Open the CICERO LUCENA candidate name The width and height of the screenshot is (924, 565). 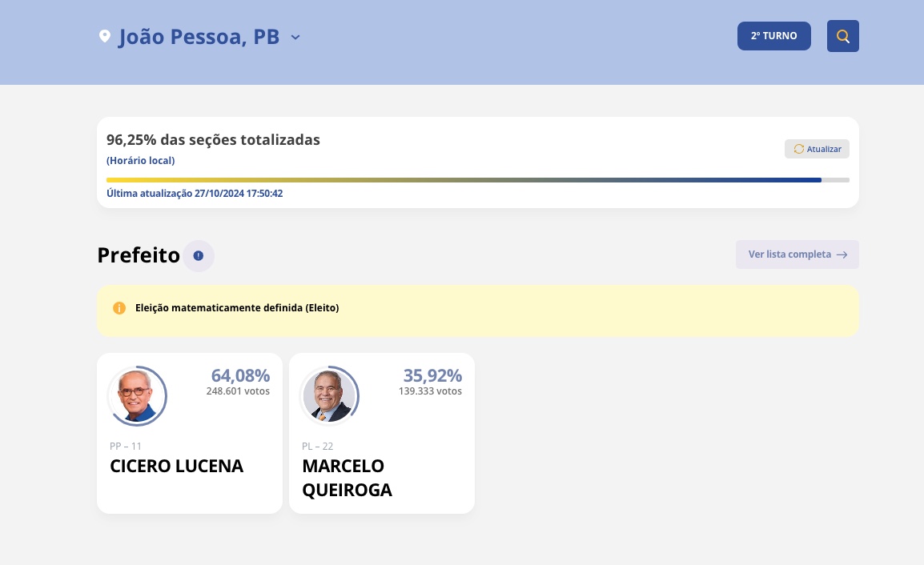(x=176, y=466)
